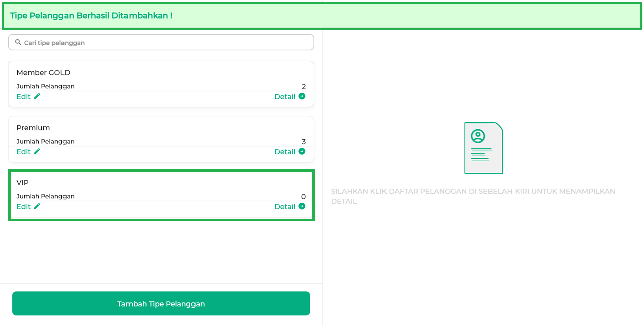Click the search magnifier icon
644x326 pixels.
(x=18, y=42)
